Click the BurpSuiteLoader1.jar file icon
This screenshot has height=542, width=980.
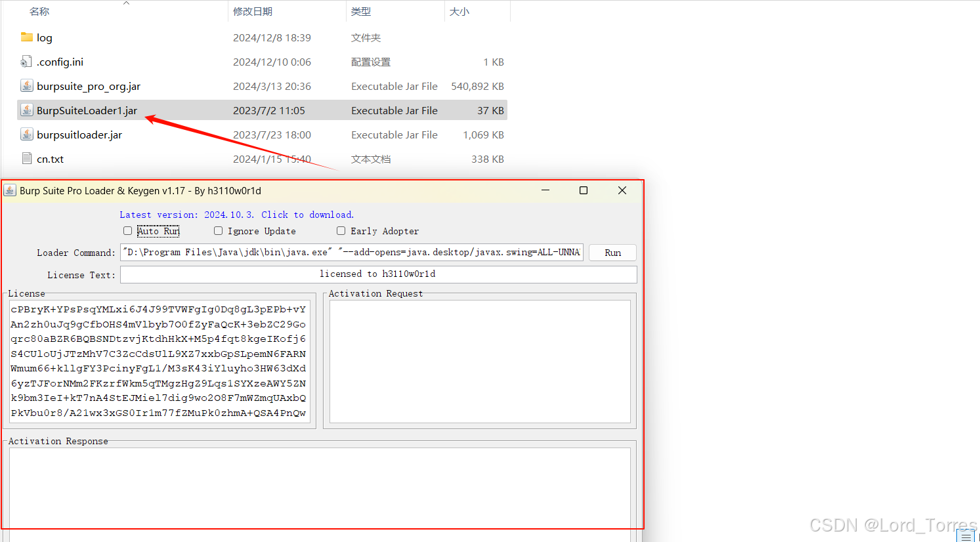[x=27, y=110]
